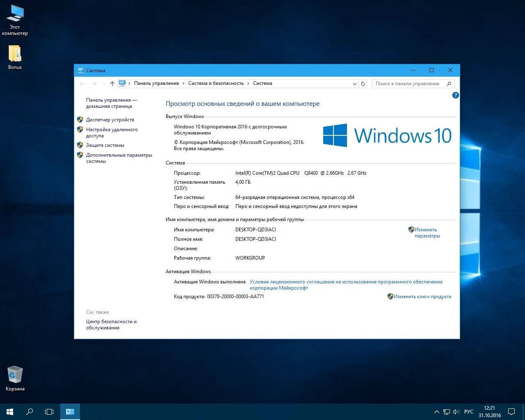Open the clock showing 12:21
Viewport: 525px width, 420px height.
point(489,411)
